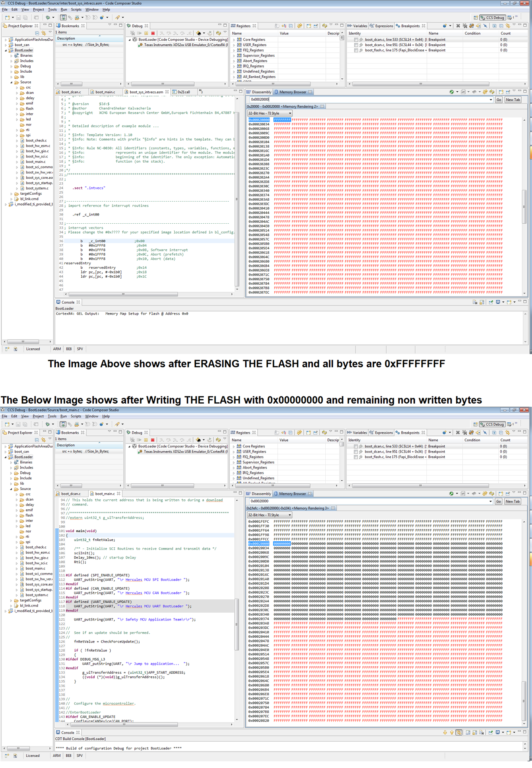Expand Binaries node in lower Project Explorer

click(12, 463)
